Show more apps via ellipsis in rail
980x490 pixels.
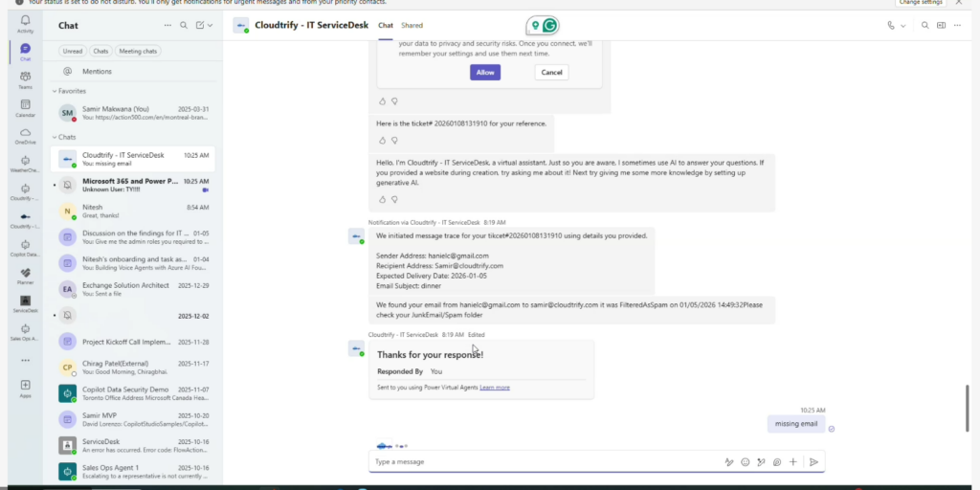click(25, 360)
